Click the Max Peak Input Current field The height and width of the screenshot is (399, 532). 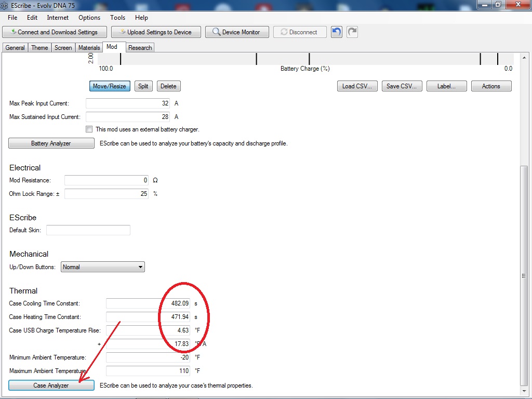[x=128, y=103]
